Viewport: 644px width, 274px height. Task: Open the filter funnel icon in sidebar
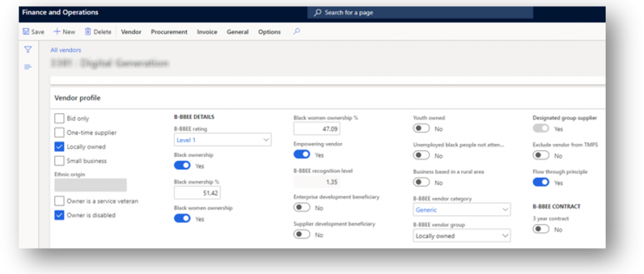point(28,49)
